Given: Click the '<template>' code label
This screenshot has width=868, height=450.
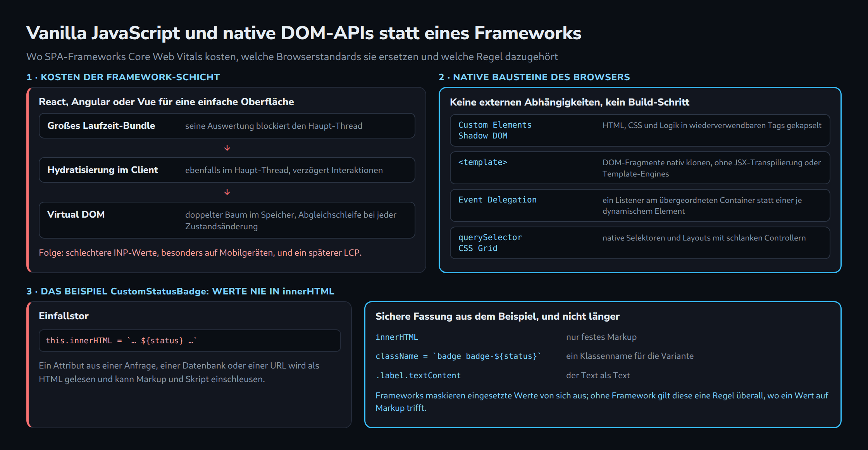Looking at the screenshot, I should tap(483, 162).
